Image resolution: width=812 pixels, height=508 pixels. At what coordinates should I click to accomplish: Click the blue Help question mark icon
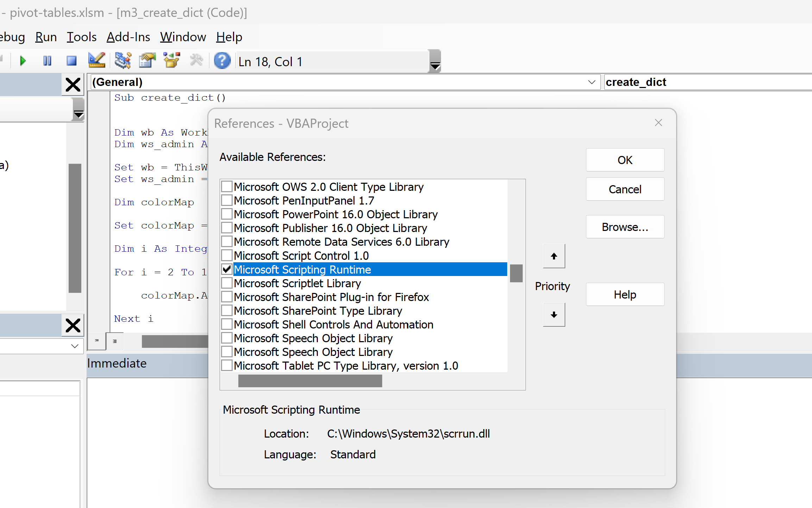[222, 61]
